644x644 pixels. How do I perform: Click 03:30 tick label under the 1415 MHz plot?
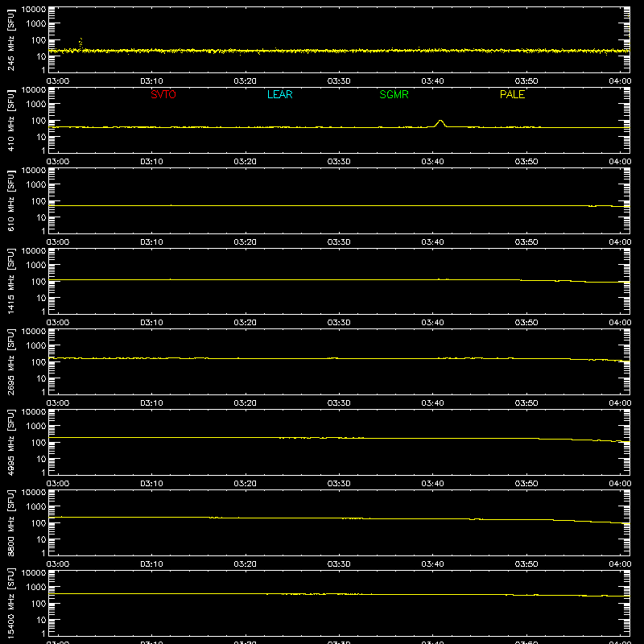click(339, 323)
